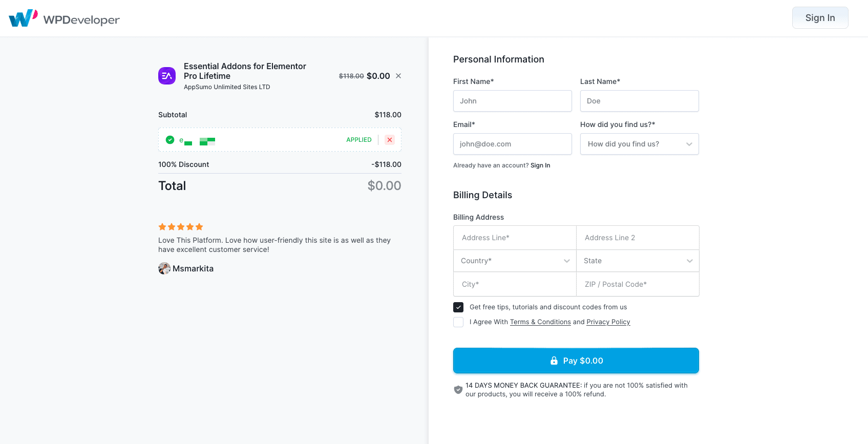Image resolution: width=868 pixels, height=444 pixels.
Task: Focus the City field
Action: click(x=515, y=284)
